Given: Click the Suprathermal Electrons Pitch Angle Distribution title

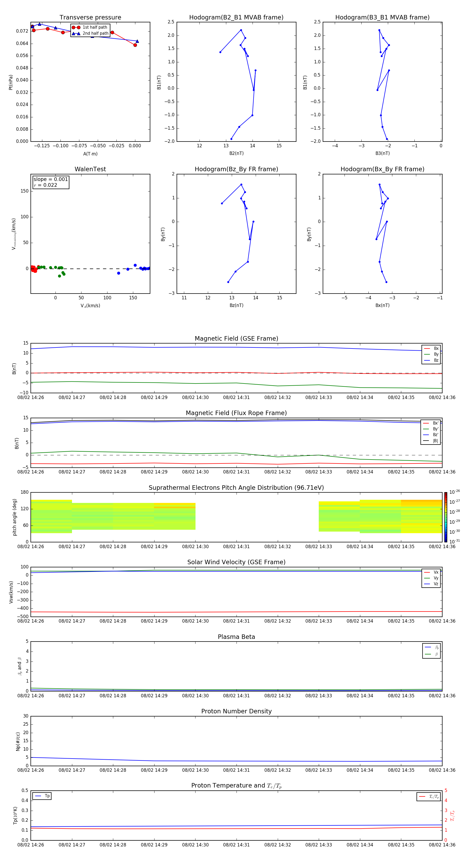Looking at the screenshot, I should 236,488.
